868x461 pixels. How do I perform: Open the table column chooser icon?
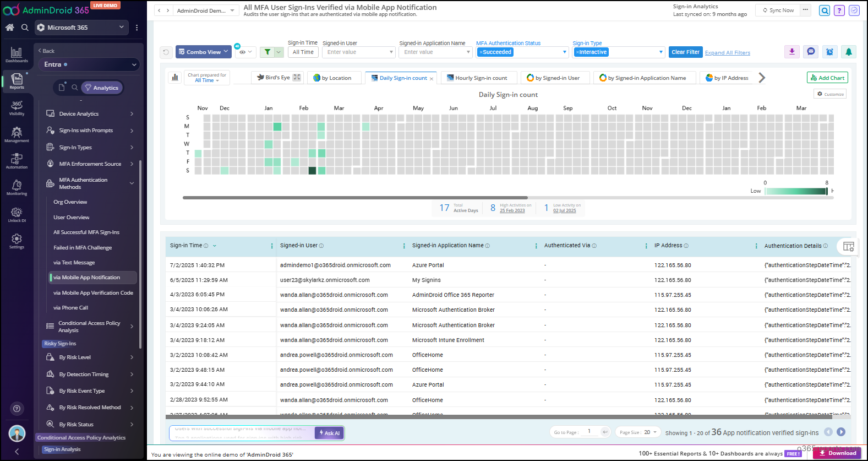[x=848, y=246]
